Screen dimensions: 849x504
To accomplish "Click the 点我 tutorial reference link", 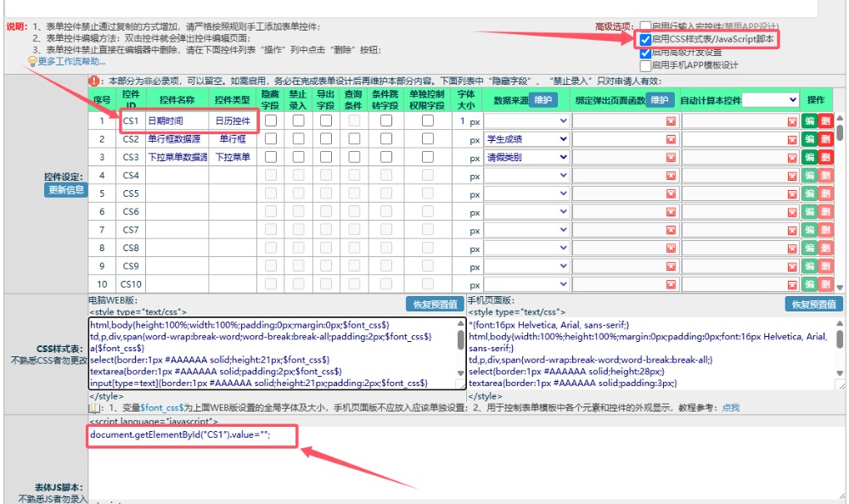I will (x=730, y=408).
